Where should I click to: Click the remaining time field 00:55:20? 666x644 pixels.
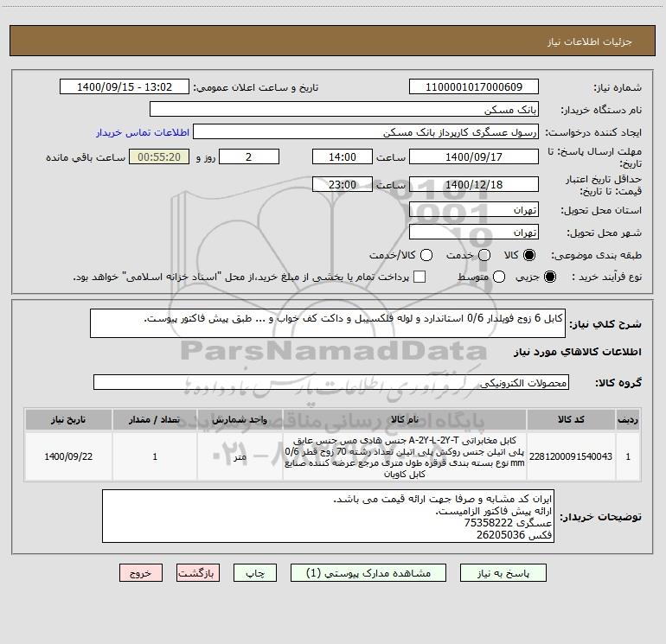pos(159,156)
